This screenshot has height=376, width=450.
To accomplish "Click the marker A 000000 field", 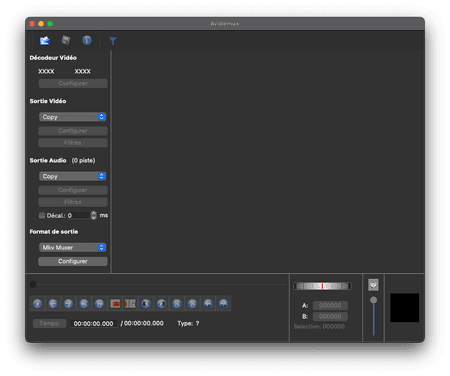I will point(330,305).
